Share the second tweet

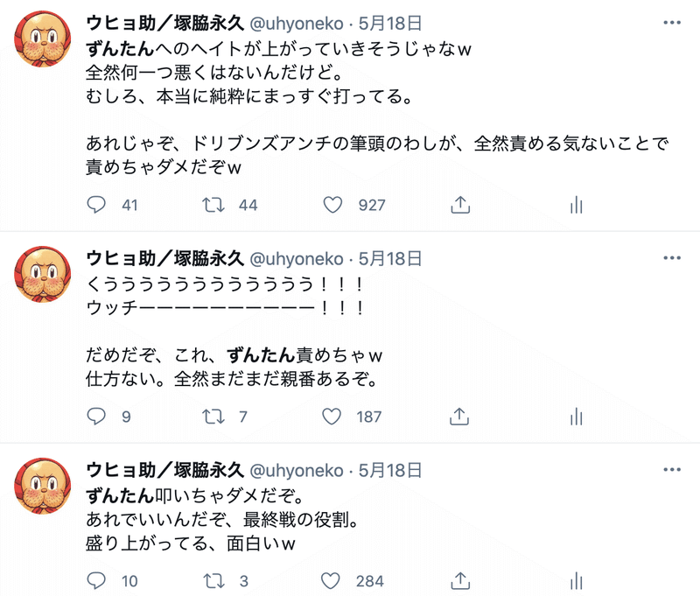(459, 416)
